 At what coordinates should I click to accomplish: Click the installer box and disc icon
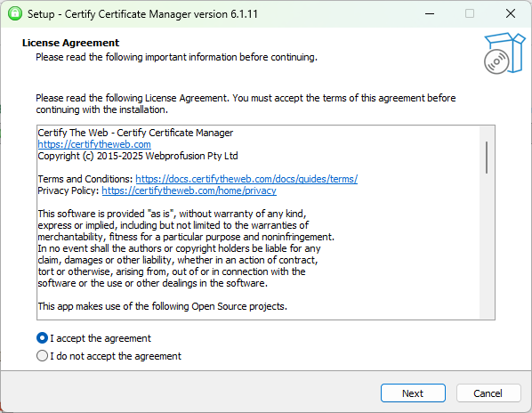click(x=504, y=53)
